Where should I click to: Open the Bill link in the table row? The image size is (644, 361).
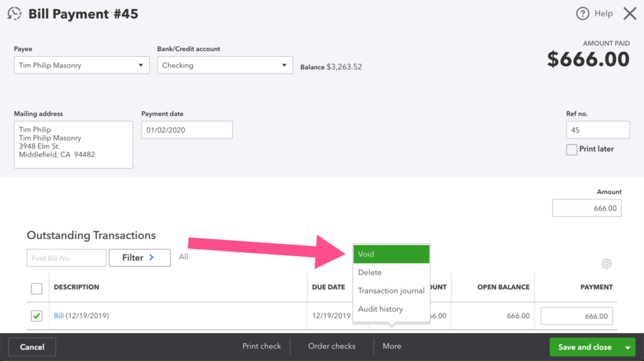point(58,316)
